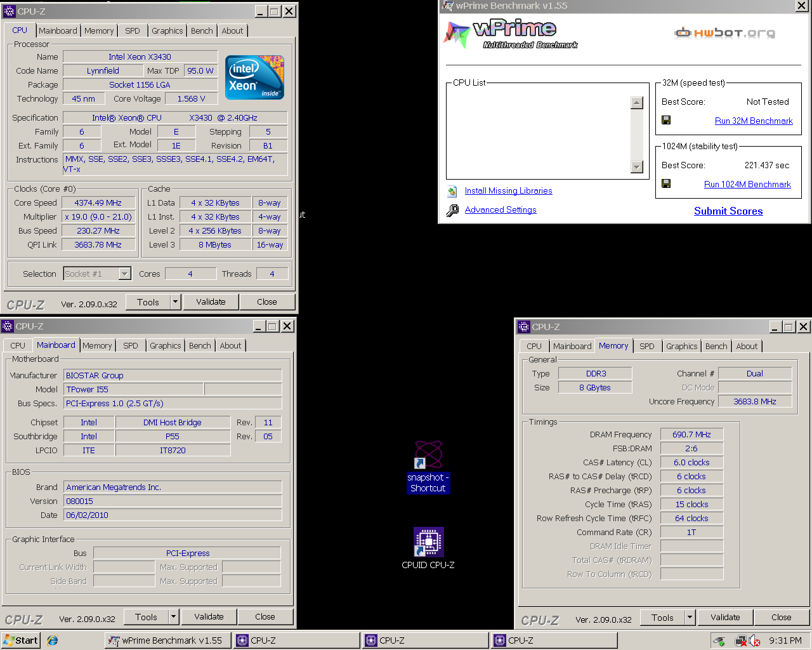812x650 pixels.
Task: Open Tools dropdown arrow in CPU-Z Mainboard window
Action: (173, 617)
